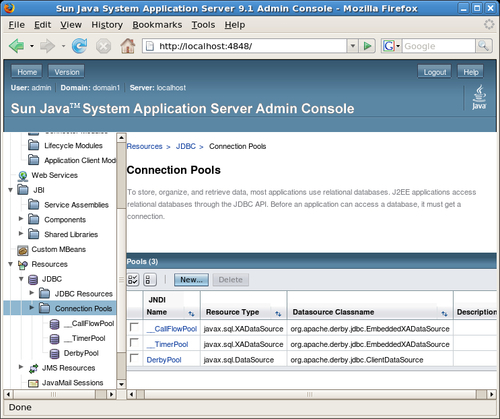Open the browser home page icon
The image size is (500, 419).
(x=128, y=46)
